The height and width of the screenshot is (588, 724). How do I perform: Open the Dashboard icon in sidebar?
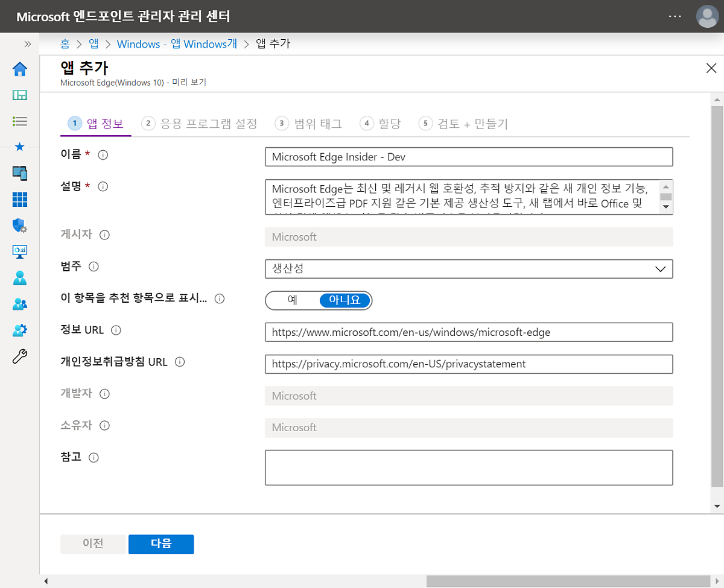pyautogui.click(x=20, y=95)
